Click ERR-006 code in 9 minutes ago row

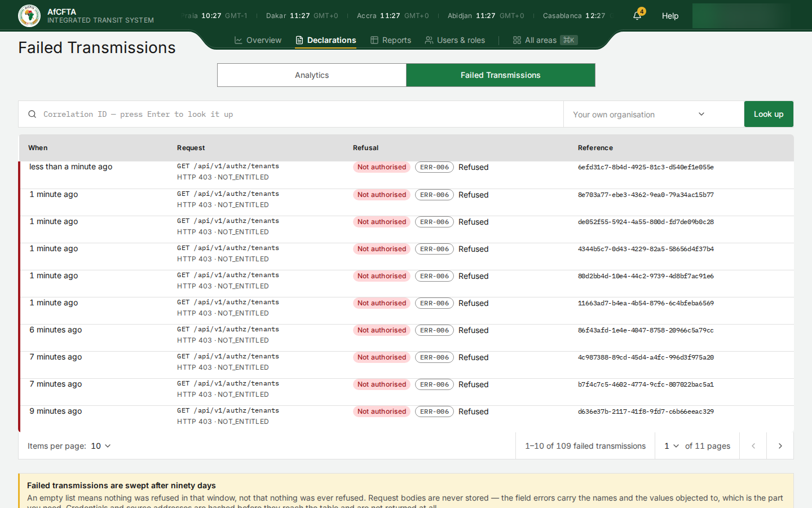pos(434,411)
